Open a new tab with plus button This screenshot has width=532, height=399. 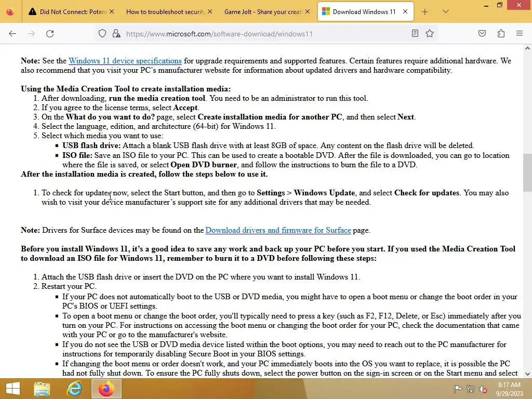pos(425,12)
